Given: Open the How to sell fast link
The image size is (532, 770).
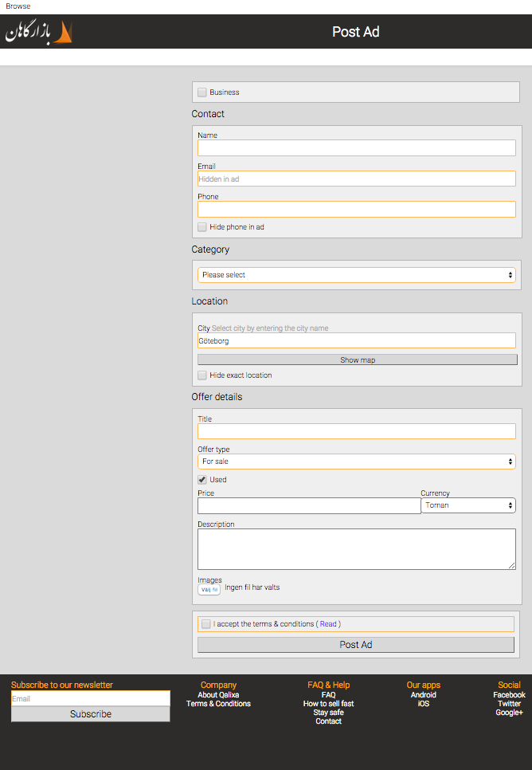Looking at the screenshot, I should click(328, 704).
